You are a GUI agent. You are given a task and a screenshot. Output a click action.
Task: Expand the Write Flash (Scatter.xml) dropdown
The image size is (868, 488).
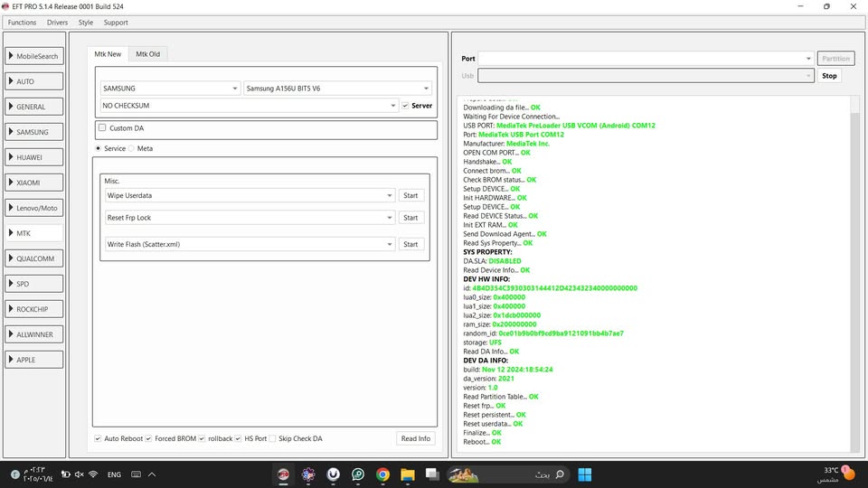pos(250,244)
